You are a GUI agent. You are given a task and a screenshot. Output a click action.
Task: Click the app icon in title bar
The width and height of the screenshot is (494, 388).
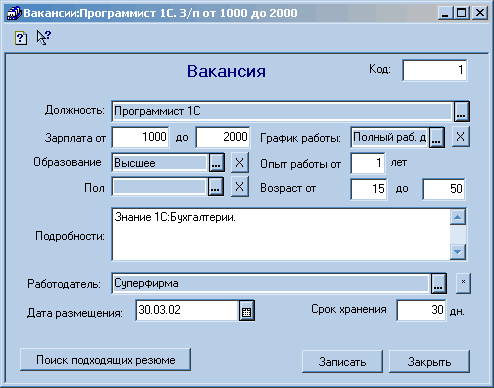pyautogui.click(x=14, y=13)
